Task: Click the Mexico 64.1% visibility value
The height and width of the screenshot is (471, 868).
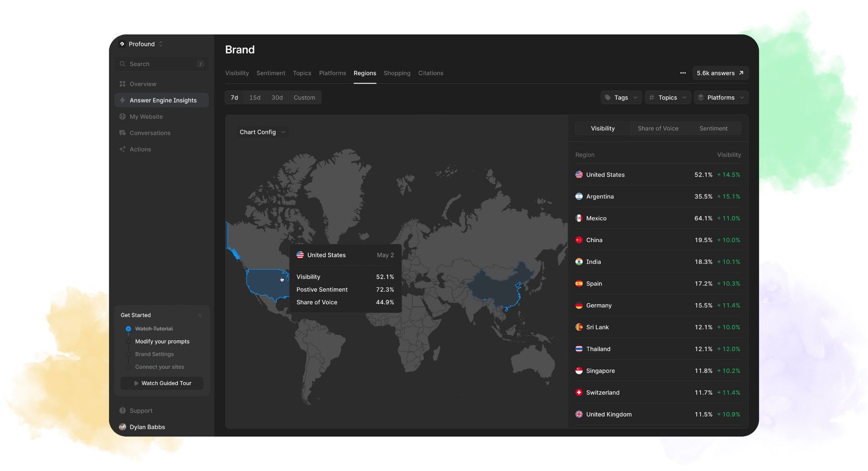Action: 703,218
